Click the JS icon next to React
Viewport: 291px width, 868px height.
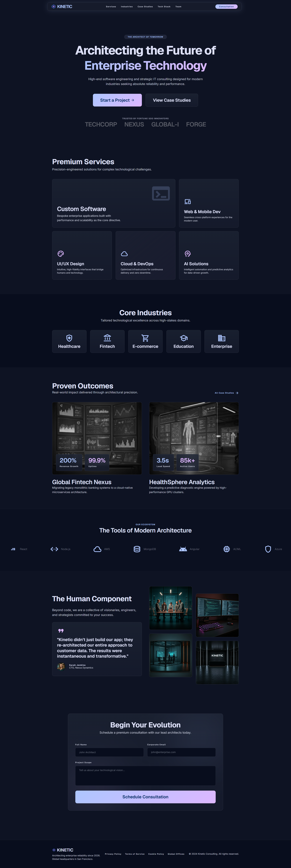[13, 549]
